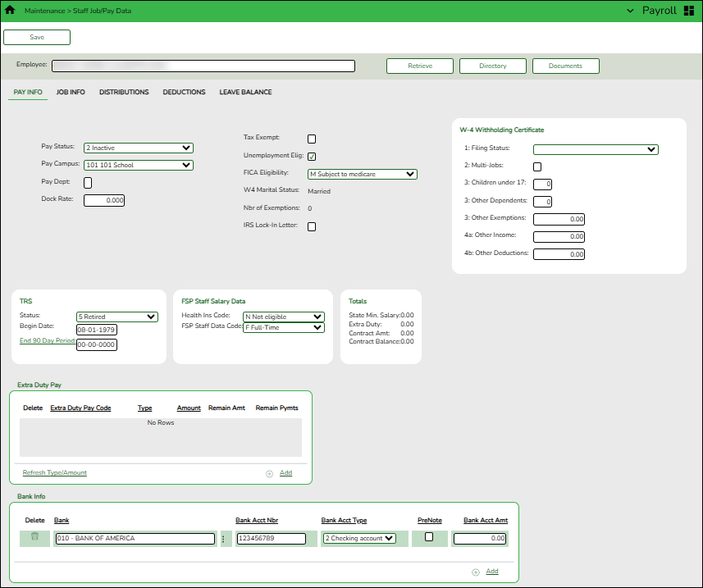Viewport: 703px width, 588px height.
Task: Click the Maintenance breadcrumb text
Action: point(44,11)
